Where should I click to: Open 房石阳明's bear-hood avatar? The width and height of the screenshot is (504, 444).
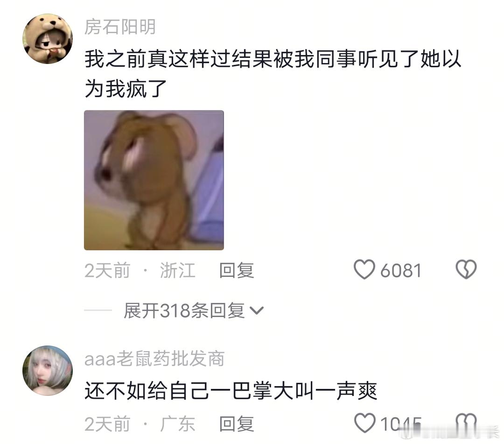pos(48,39)
